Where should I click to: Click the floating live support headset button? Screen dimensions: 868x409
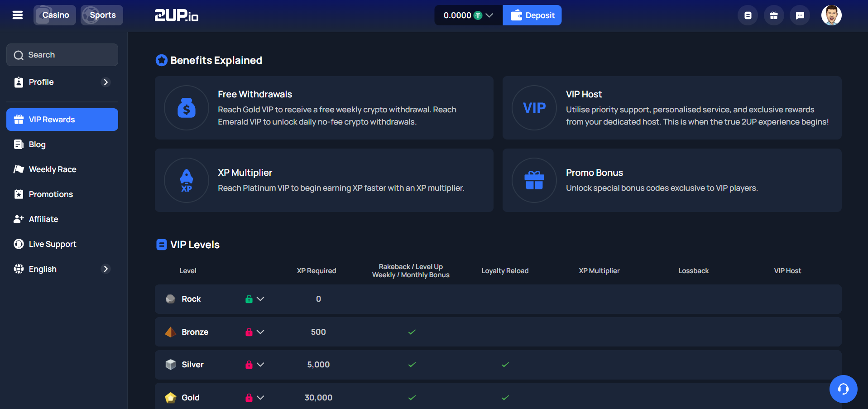(x=843, y=389)
